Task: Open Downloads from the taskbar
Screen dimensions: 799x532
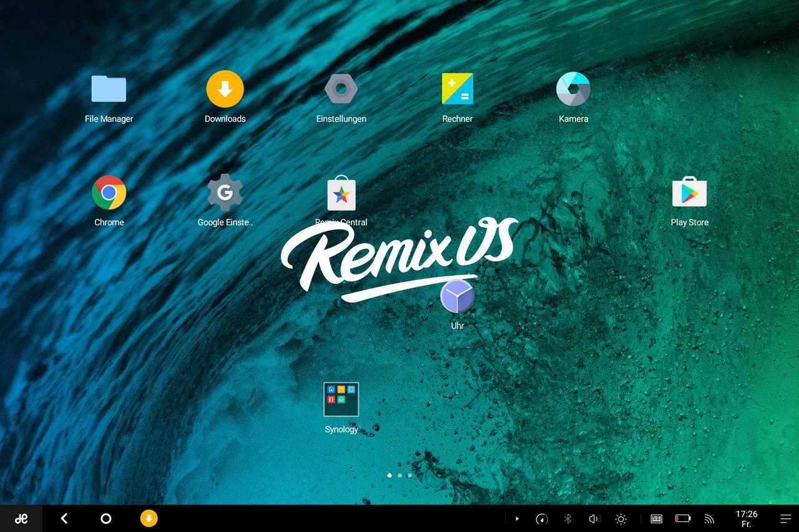Action: (149, 518)
